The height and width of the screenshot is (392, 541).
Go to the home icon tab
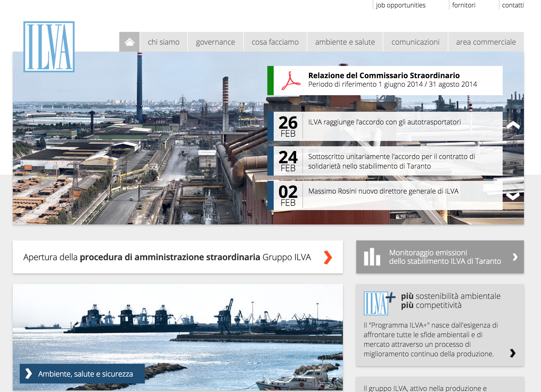coord(129,42)
